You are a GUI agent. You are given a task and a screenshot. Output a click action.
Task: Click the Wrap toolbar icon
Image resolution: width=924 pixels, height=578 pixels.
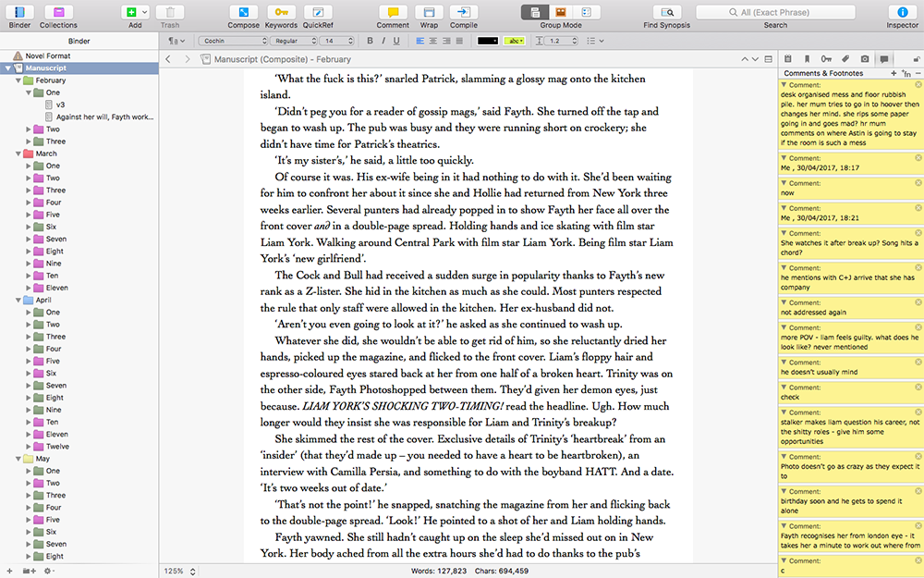[429, 12]
